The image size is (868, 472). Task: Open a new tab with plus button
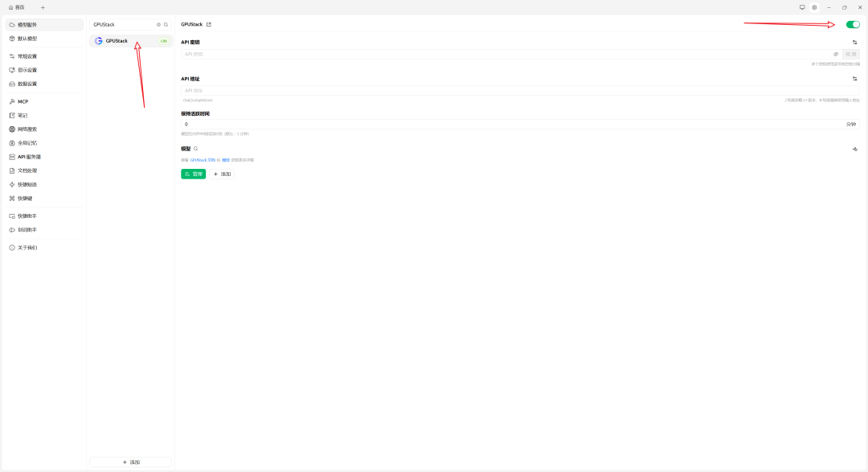click(x=43, y=7)
